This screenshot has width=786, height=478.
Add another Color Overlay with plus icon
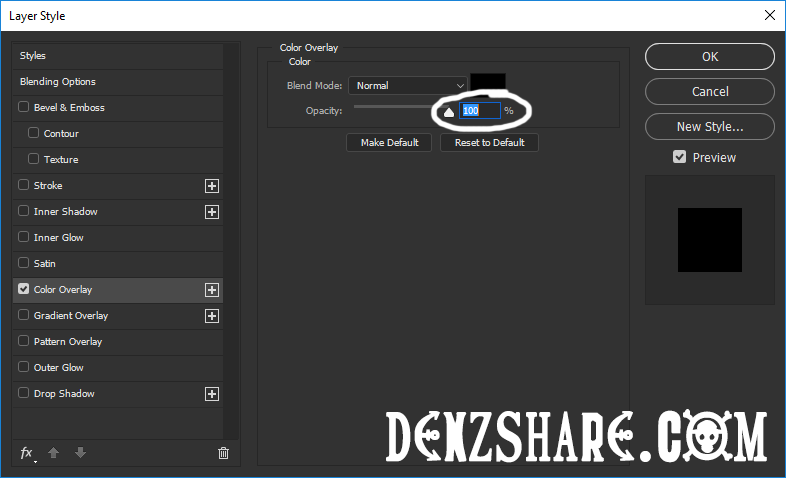(212, 290)
